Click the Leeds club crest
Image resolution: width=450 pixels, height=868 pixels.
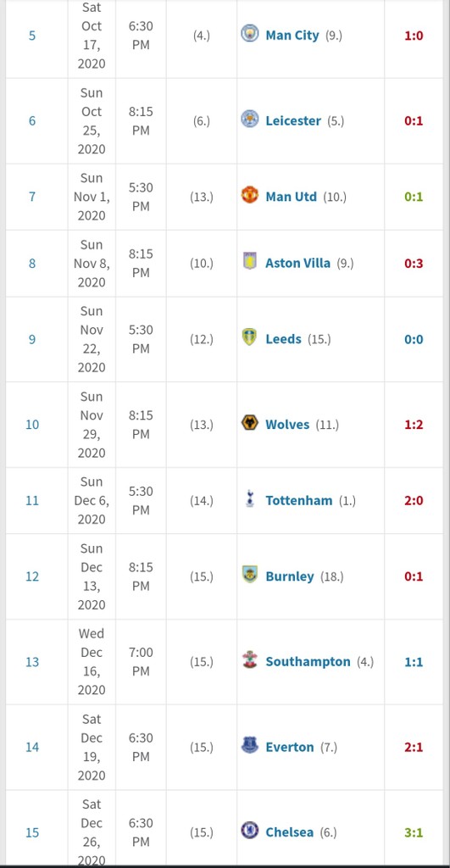point(250,337)
